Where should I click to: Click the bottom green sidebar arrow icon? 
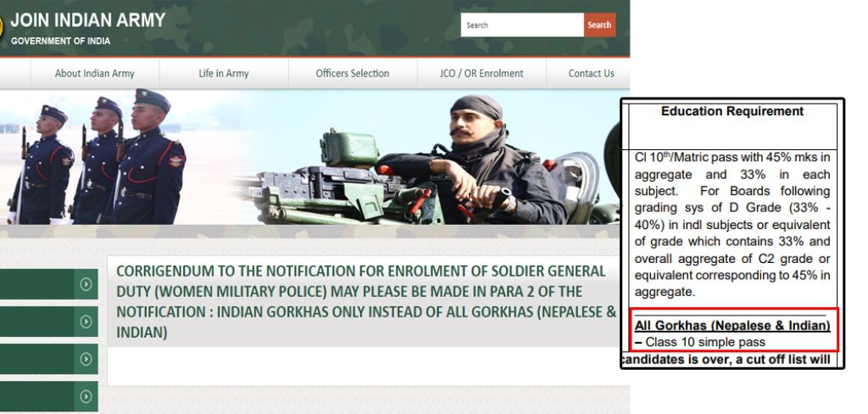86,396
